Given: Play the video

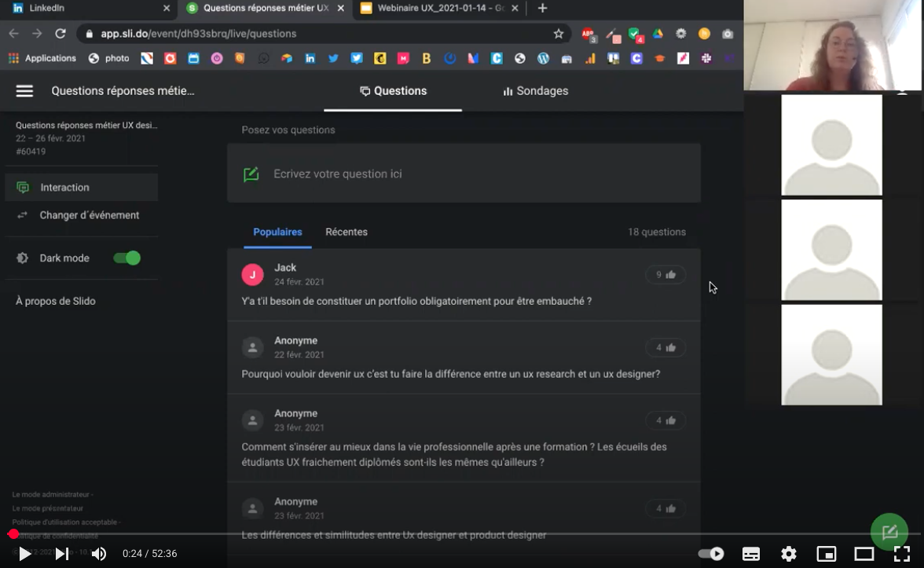Looking at the screenshot, I should point(24,553).
